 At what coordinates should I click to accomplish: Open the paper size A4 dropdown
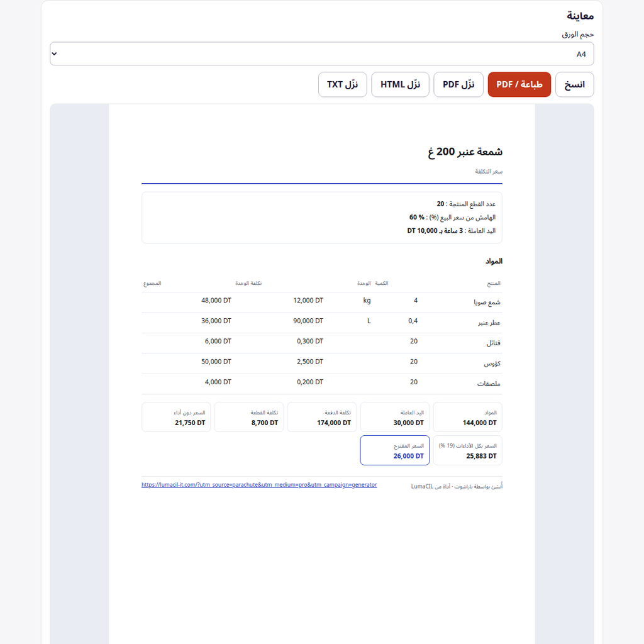pyautogui.click(x=322, y=54)
